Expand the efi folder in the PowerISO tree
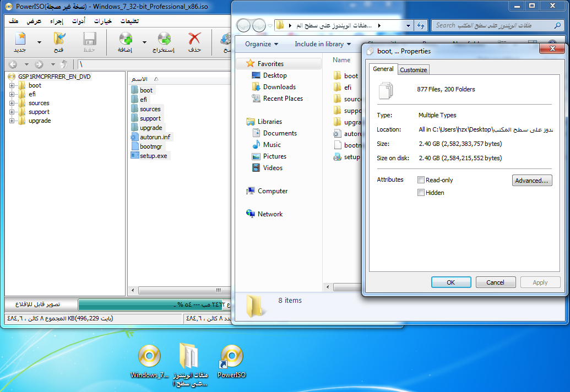570x392 pixels. pyautogui.click(x=12, y=94)
